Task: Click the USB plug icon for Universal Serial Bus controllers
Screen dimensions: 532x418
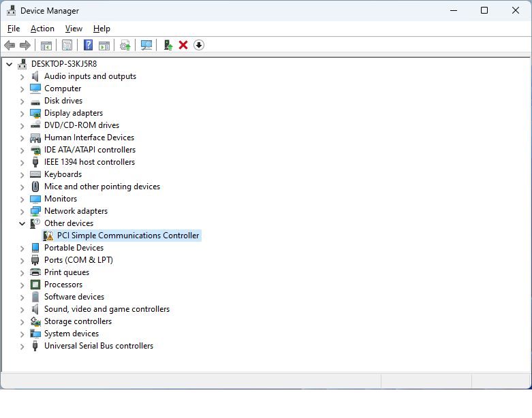Action: pyautogui.click(x=35, y=346)
